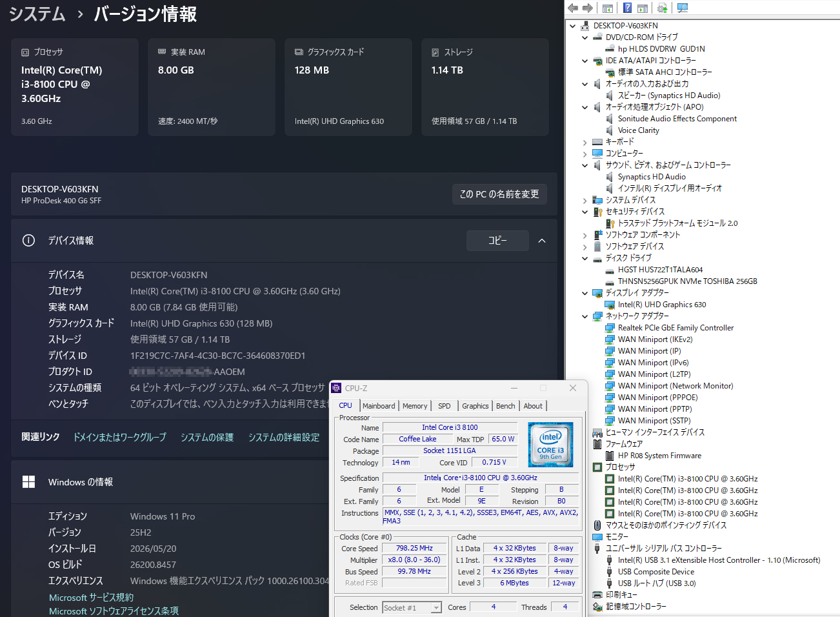This screenshot has height=617, width=840.
Task: Expand the システム デバイス category
Action: coord(585,200)
